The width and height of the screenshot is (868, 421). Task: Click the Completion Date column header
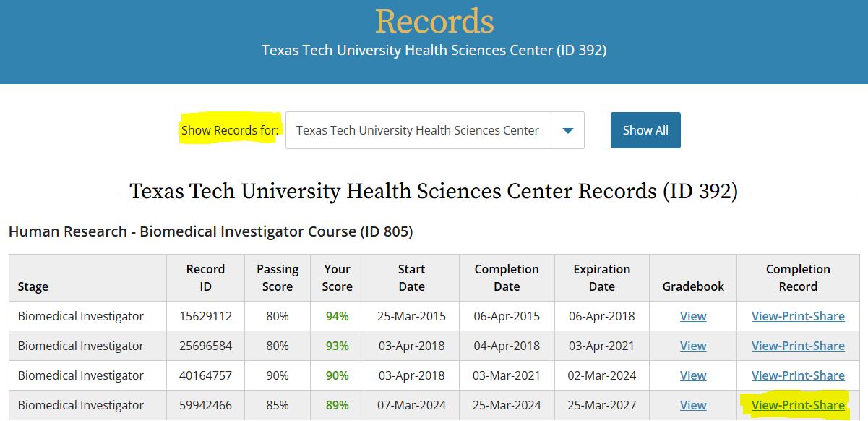coord(507,278)
